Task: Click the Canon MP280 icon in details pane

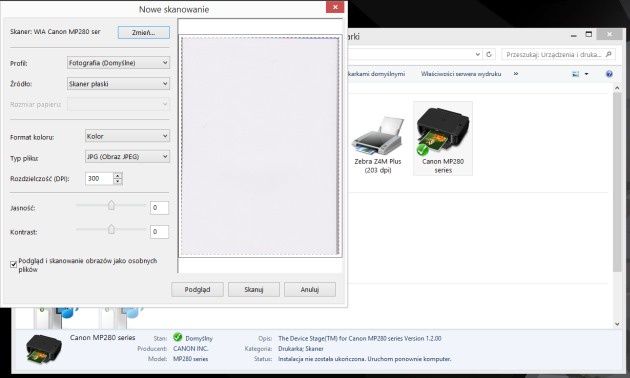Action: click(43, 350)
